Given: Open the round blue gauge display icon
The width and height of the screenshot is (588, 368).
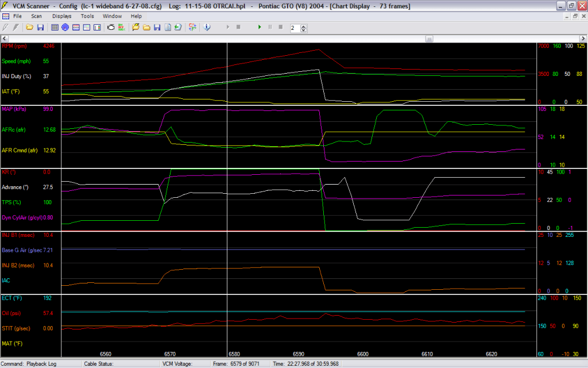Looking at the screenshot, I should pos(65,28).
